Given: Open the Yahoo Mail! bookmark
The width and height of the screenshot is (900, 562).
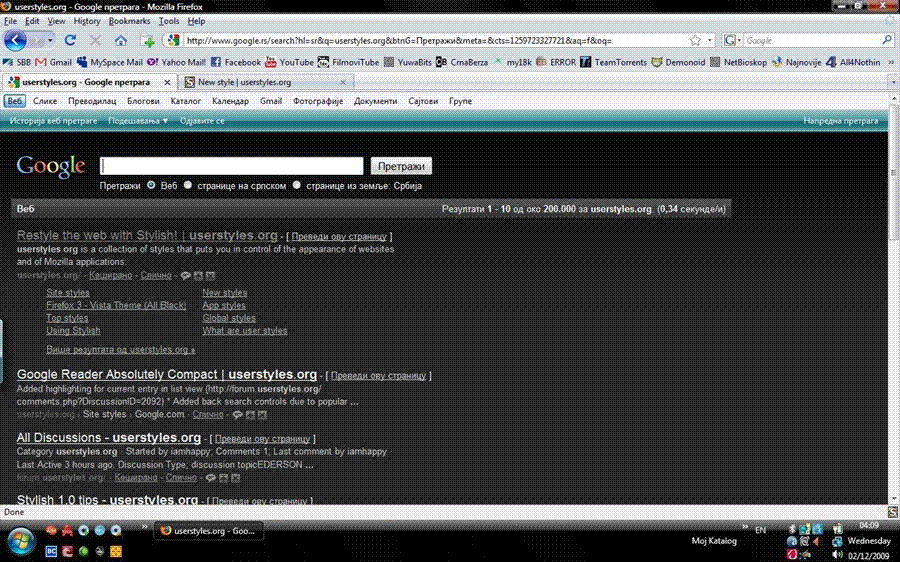Looking at the screenshot, I should coord(176,62).
